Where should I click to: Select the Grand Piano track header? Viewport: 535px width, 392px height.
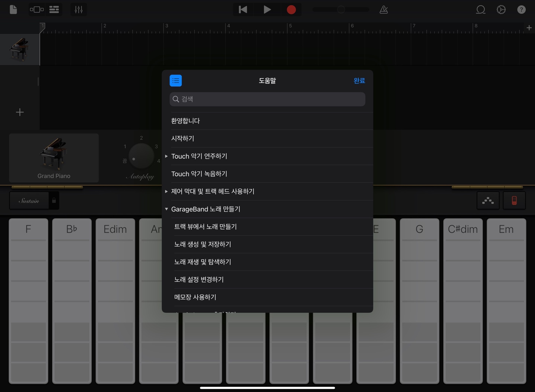(x=20, y=49)
